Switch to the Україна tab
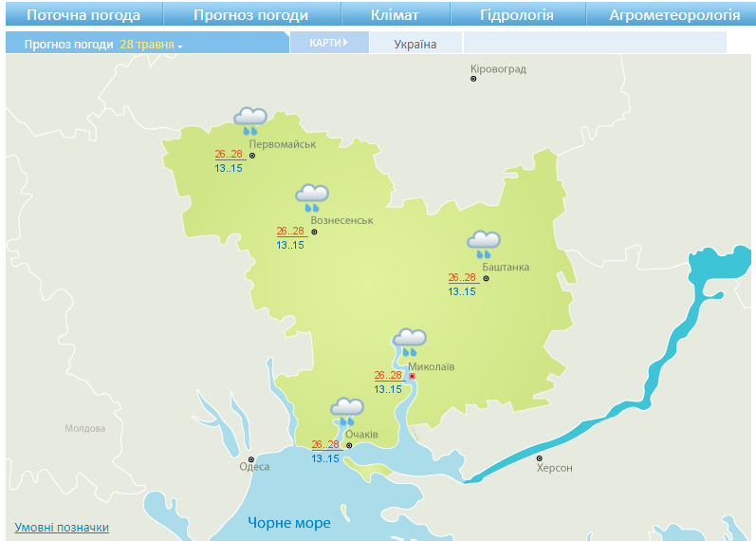756x541 pixels. click(415, 44)
